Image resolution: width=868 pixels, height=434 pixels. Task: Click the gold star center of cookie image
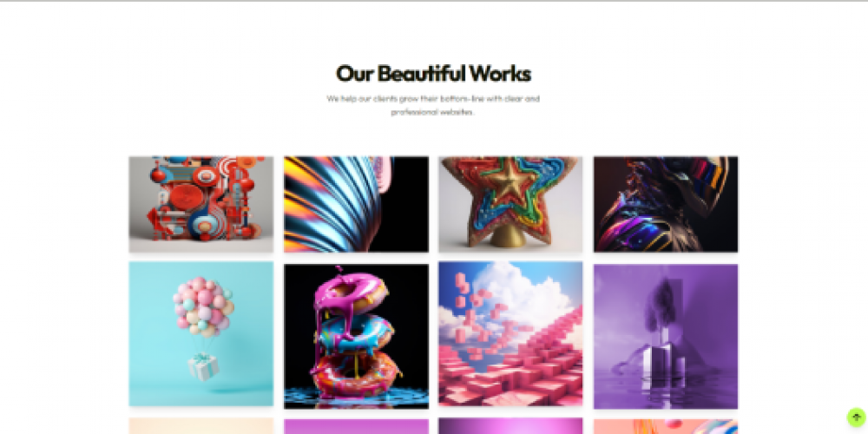[510, 182]
